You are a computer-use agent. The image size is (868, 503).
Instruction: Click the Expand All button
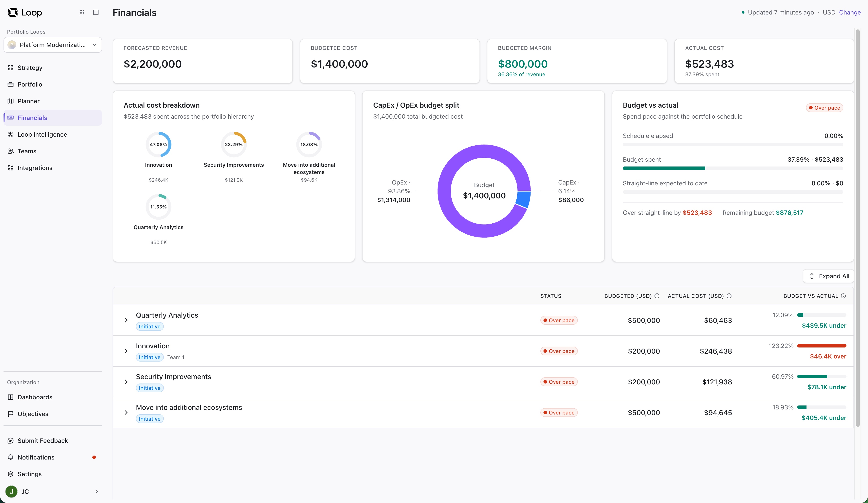828,276
